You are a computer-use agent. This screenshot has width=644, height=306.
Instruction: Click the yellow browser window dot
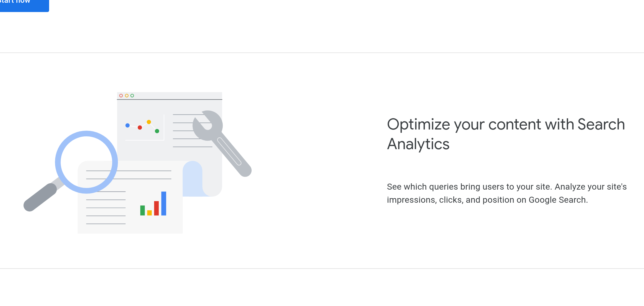pos(127,95)
